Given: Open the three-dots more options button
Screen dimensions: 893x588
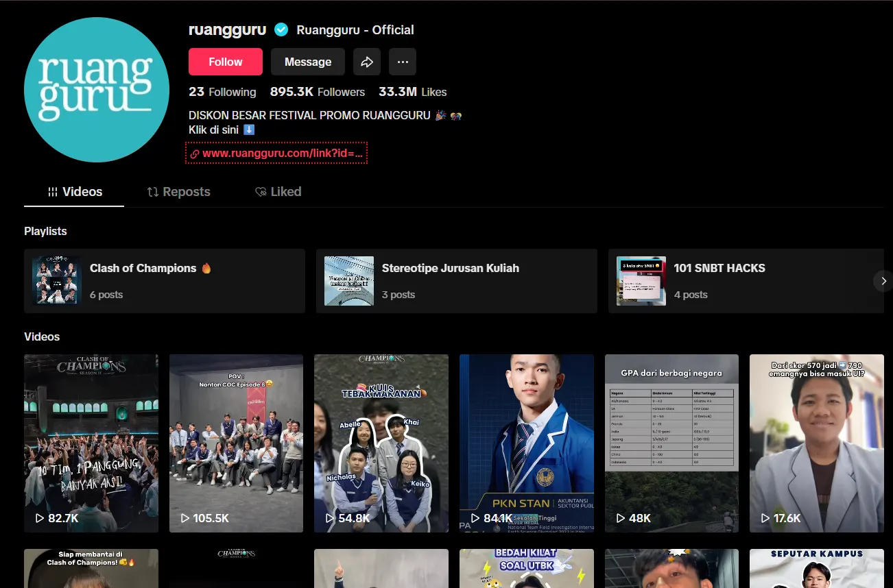Looking at the screenshot, I should [403, 62].
